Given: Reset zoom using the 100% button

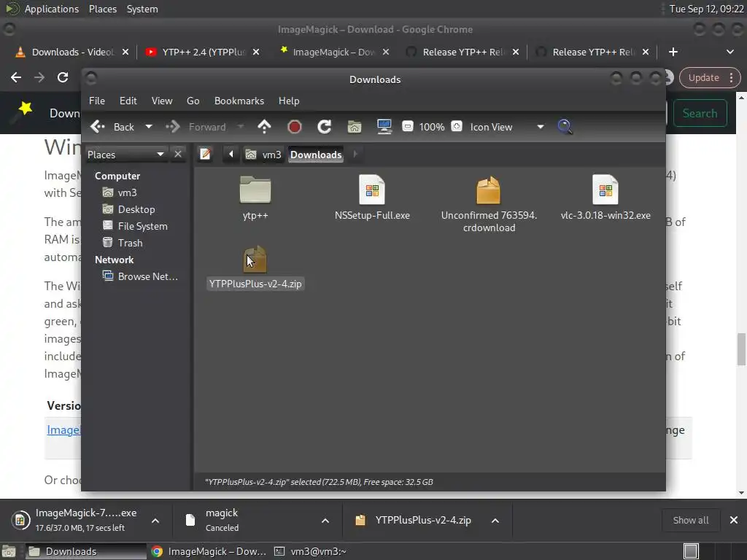Looking at the screenshot, I should (432, 127).
